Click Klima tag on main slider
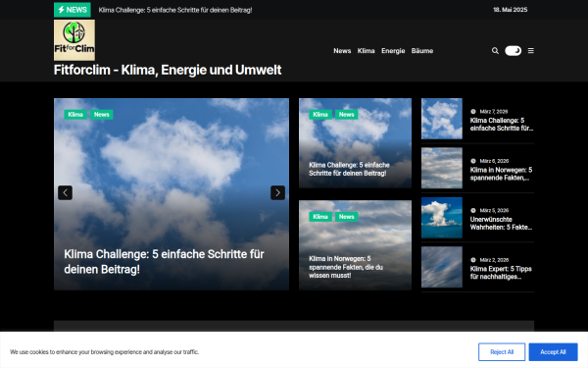 tap(75, 115)
